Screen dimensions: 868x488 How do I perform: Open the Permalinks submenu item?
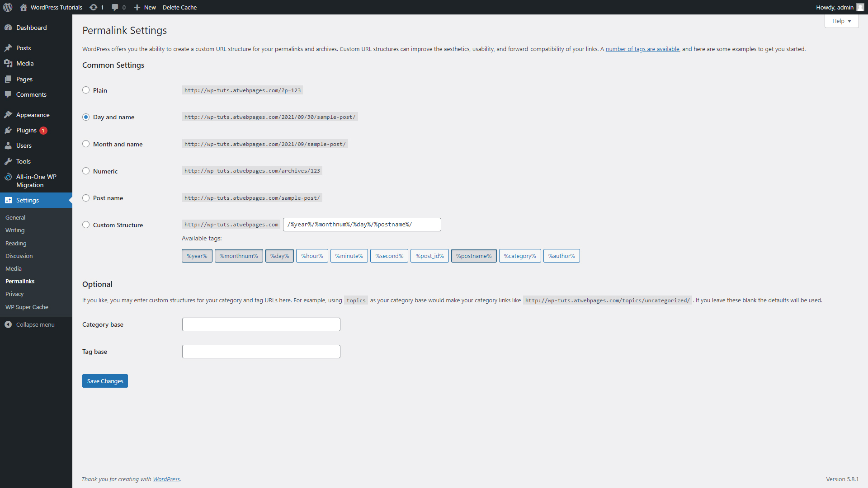tap(20, 281)
